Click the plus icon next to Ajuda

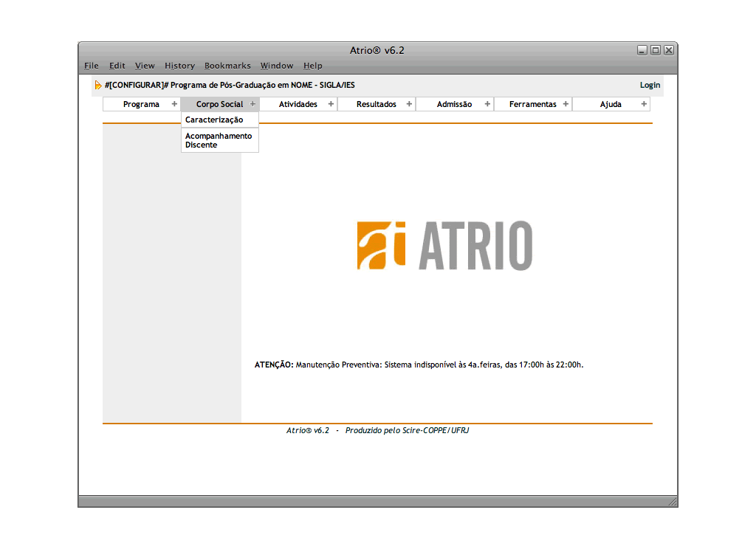pyautogui.click(x=644, y=104)
